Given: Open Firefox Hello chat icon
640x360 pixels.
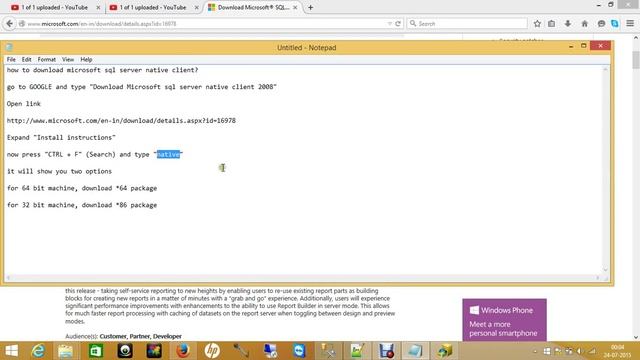Looking at the screenshot, I should click(x=601, y=24).
